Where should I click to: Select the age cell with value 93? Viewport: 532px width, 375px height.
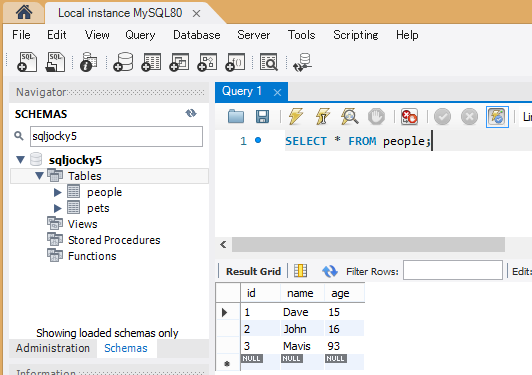[344, 346]
